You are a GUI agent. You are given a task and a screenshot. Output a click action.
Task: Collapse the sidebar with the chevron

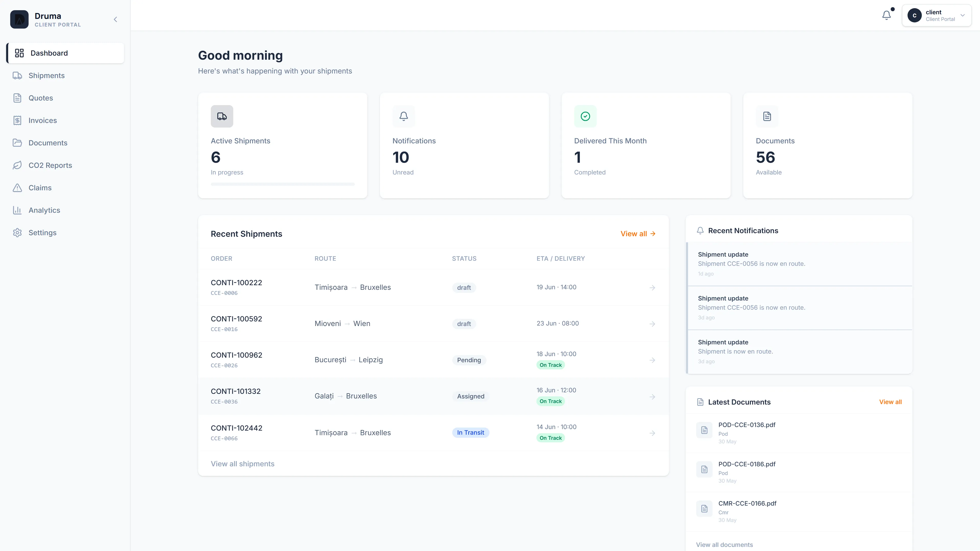click(116, 19)
